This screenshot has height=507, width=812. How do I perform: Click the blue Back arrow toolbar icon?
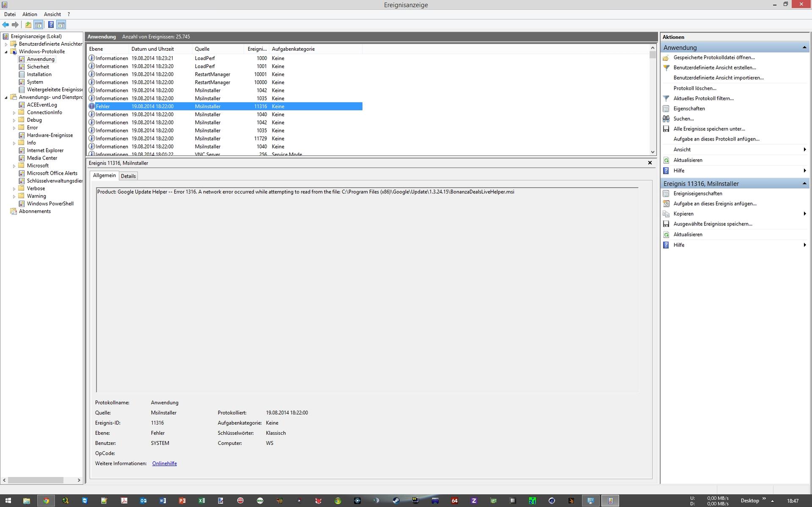pos(6,25)
